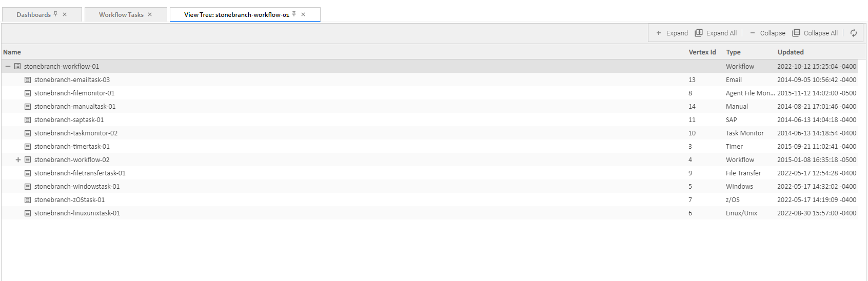
Task: Click the task icon beside stonebranch-saptask-01
Action: [28, 120]
